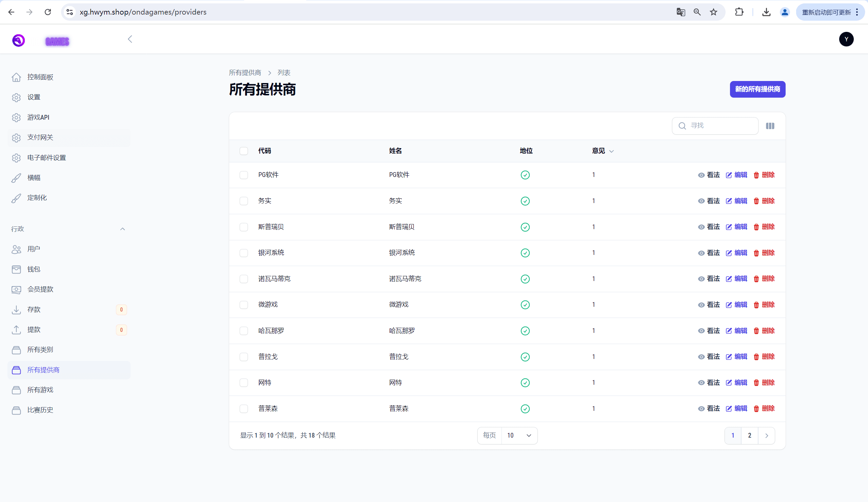868x502 pixels.
Task: Check the select-all checkbox in table header
Action: (x=244, y=151)
